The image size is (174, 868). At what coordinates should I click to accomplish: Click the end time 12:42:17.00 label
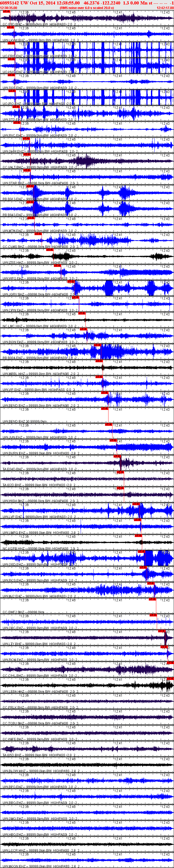tap(165, 8)
